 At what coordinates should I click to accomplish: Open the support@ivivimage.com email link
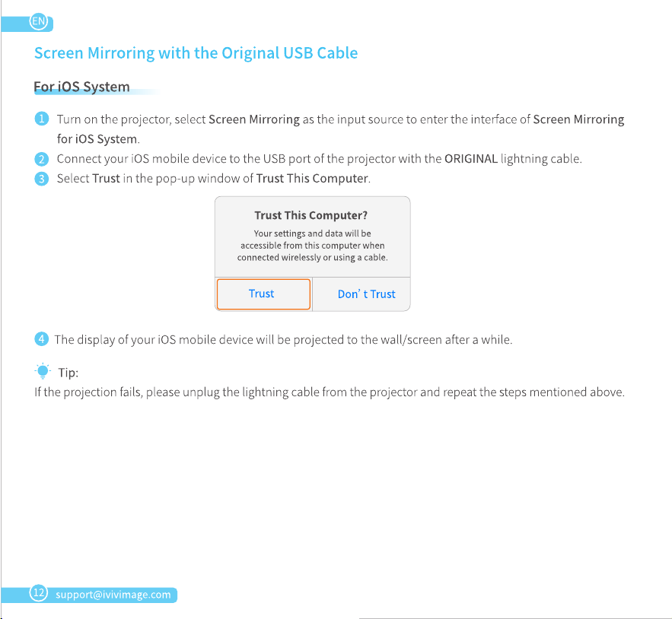point(113,595)
